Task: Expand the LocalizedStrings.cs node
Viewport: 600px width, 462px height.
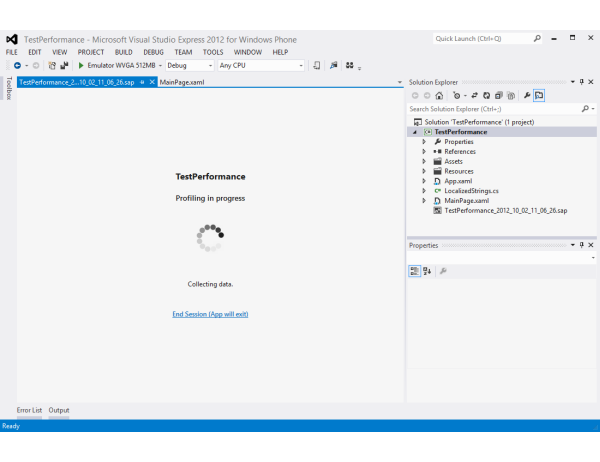Action: 424,191
